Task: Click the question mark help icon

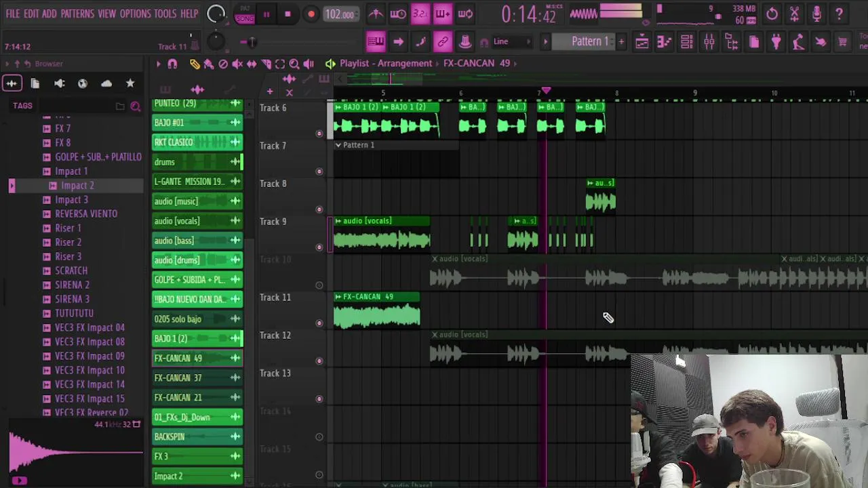Action: [x=839, y=14]
